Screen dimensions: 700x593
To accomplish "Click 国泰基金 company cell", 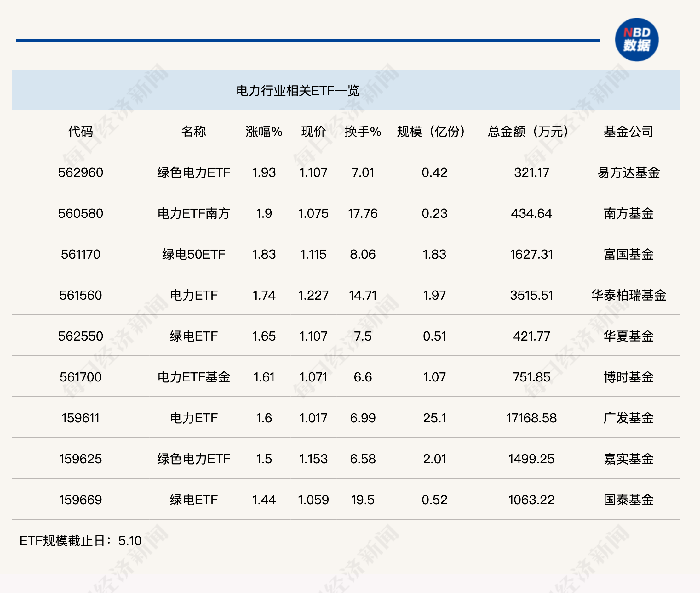I will 628,500.
